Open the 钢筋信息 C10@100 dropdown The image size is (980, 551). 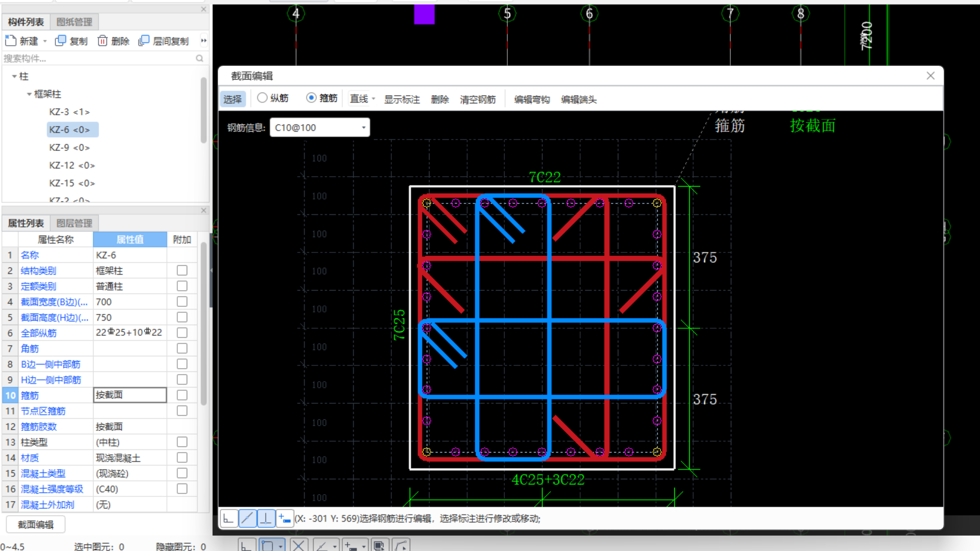click(x=363, y=128)
